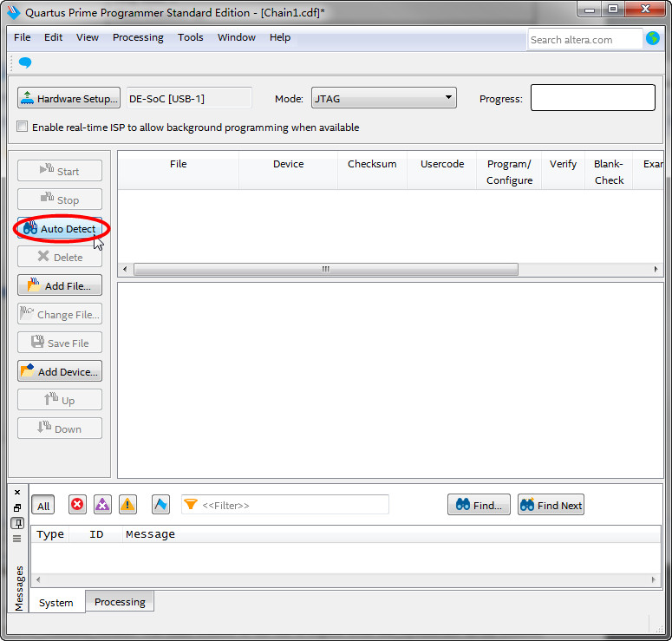Click the File column header
672x641 pixels.
coord(179,170)
